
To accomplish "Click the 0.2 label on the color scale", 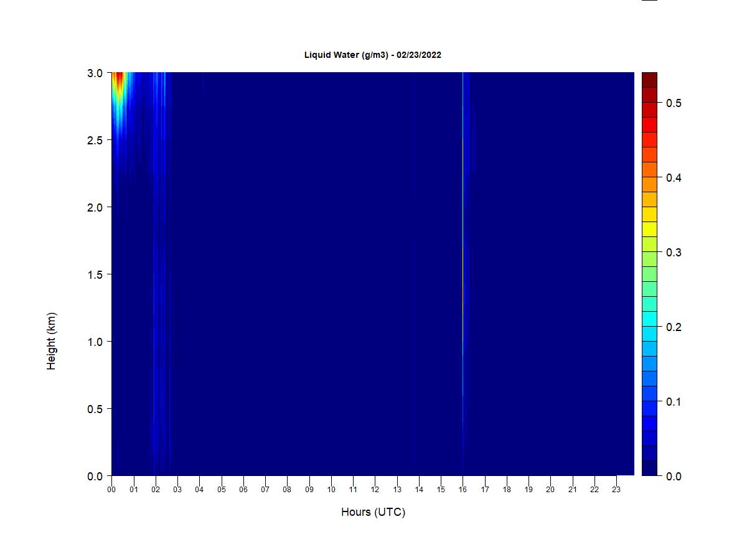I will tap(674, 327).
